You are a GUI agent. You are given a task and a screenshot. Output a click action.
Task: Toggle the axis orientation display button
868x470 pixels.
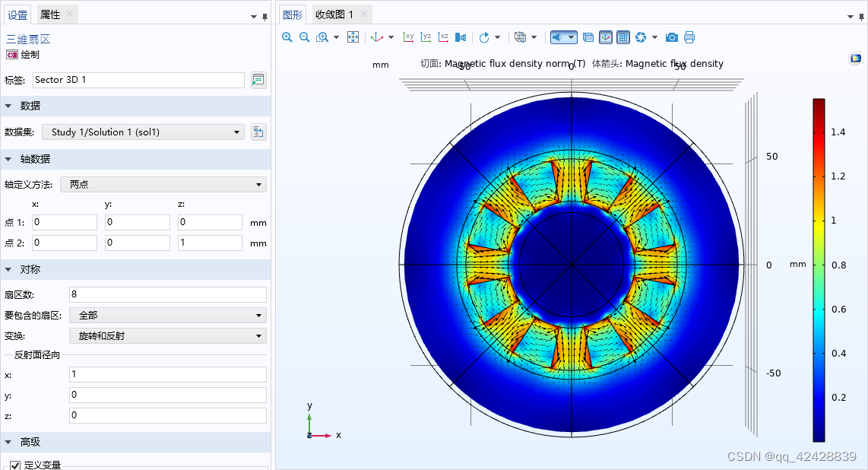(x=607, y=37)
